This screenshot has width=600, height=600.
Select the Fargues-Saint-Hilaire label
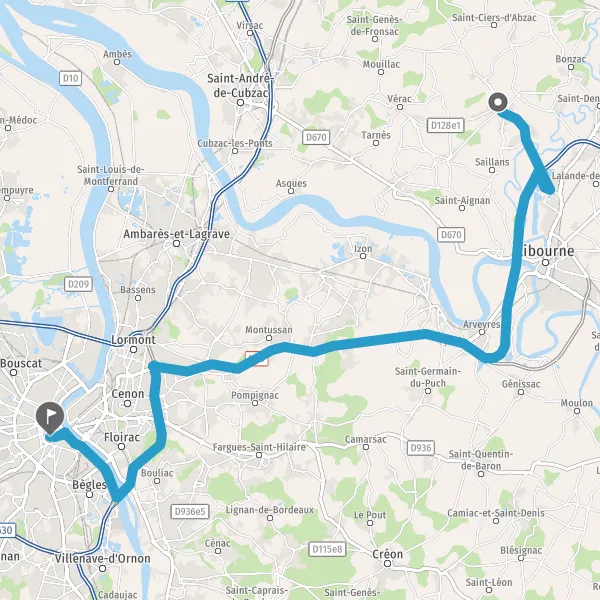tap(259, 447)
